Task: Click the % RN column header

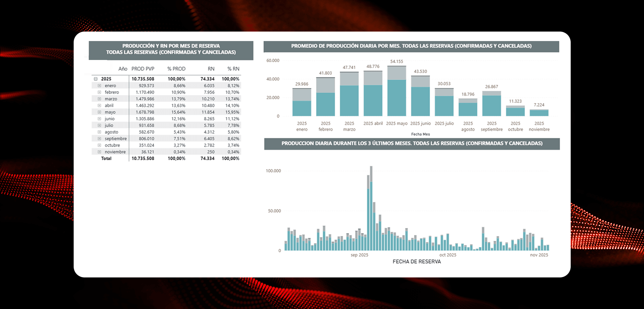Action: click(x=233, y=69)
